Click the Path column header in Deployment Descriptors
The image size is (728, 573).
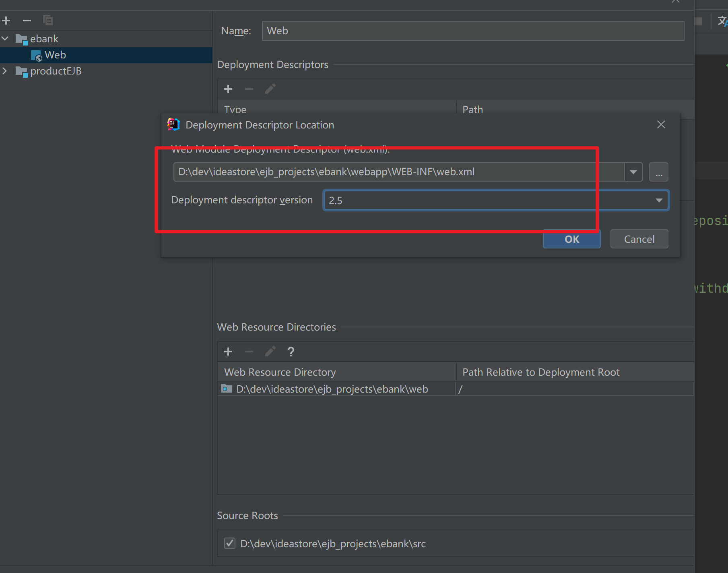pos(472,109)
